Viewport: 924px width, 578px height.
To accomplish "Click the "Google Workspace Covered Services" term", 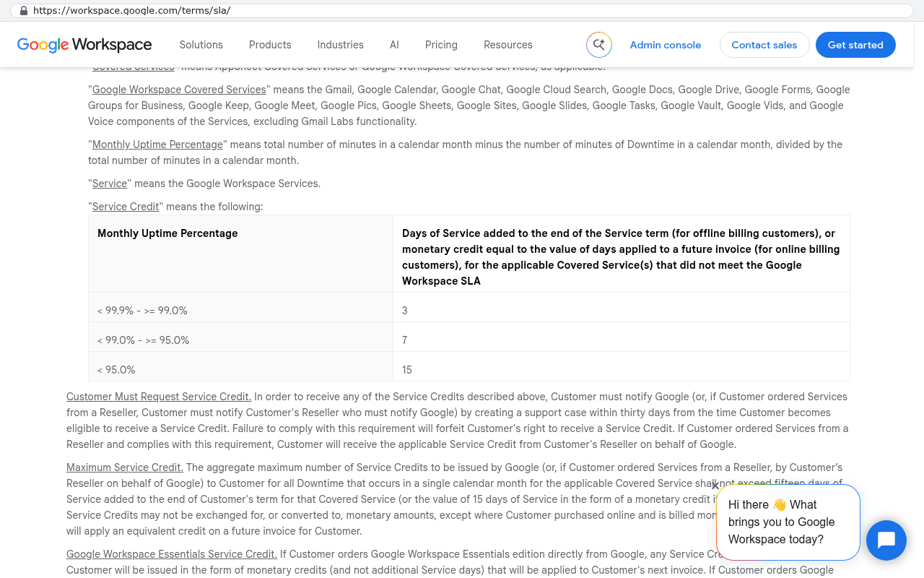I will pyautogui.click(x=179, y=90).
